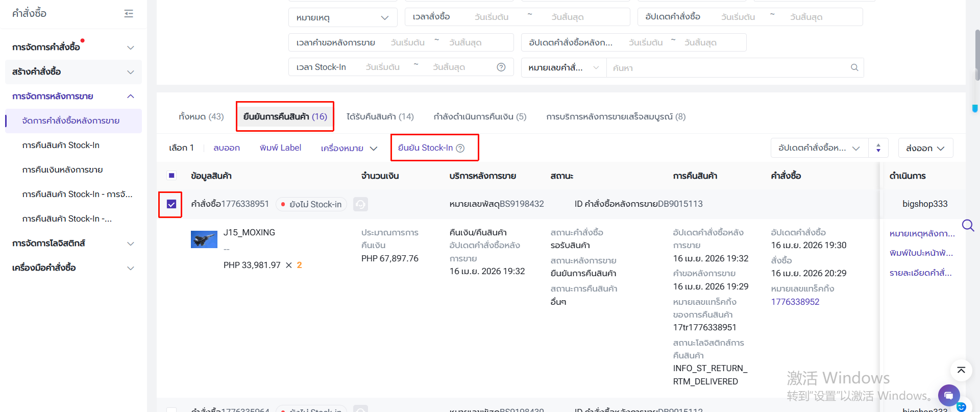Screen dimensions: 980x412
Task: Click the search magnifier in search field
Action: pos(854,67)
